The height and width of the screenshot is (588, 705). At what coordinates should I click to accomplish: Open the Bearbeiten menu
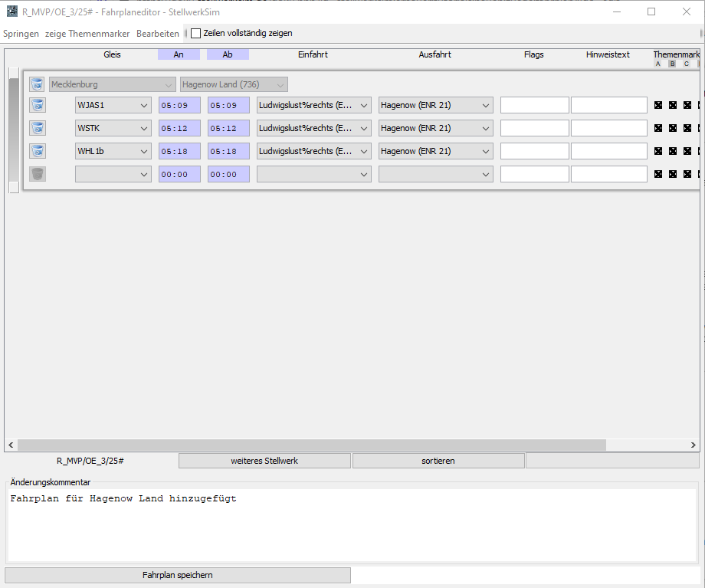pos(157,34)
